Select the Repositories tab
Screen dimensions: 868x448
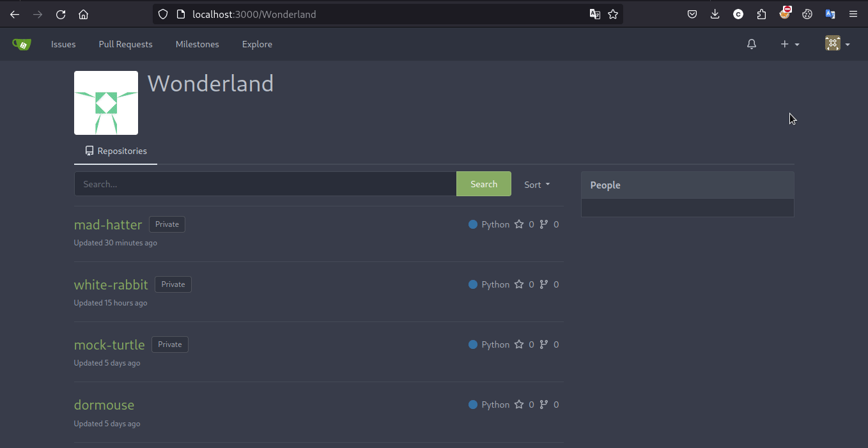pos(116,151)
